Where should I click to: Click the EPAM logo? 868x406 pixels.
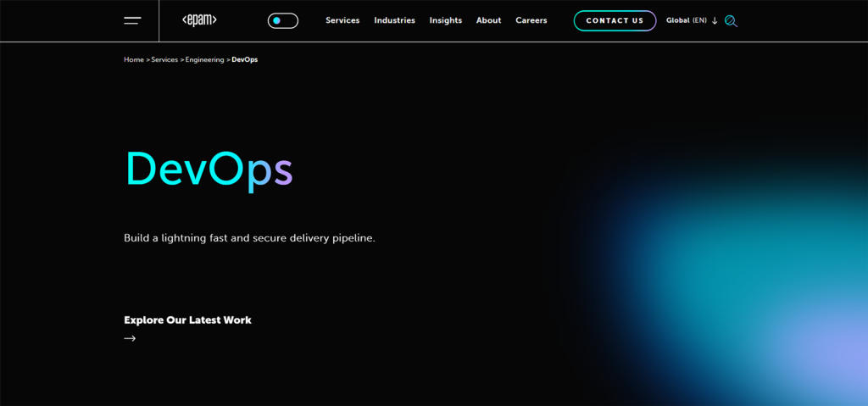[199, 20]
